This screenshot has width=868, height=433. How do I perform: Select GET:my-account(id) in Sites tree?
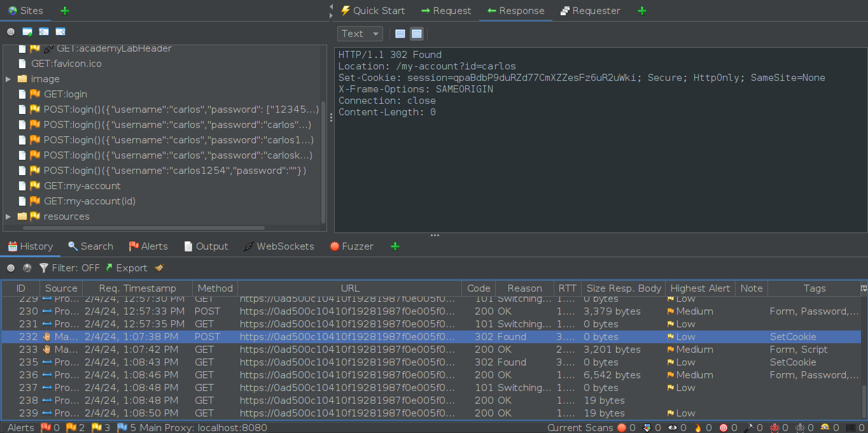tap(89, 201)
